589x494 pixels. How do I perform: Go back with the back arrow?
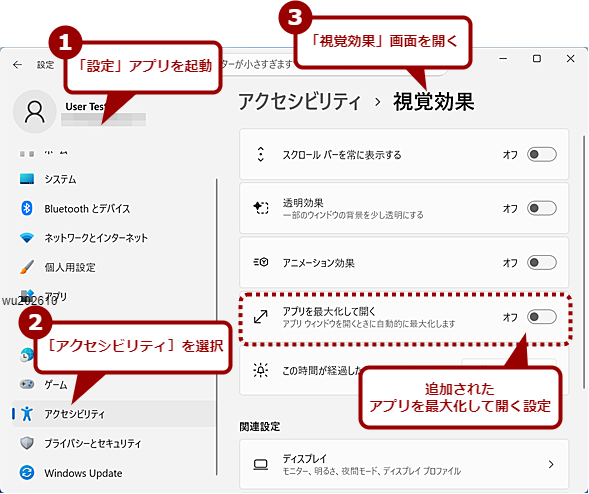pos(17,65)
